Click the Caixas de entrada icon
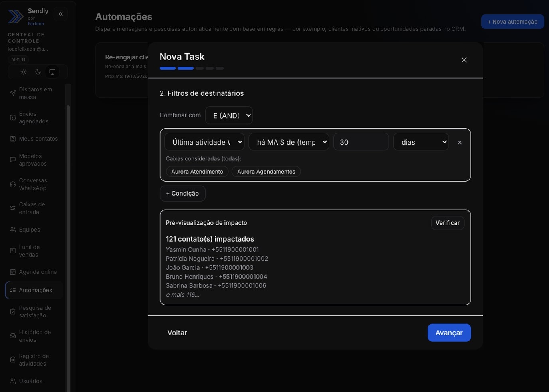This screenshot has height=392, width=549. tap(13, 208)
